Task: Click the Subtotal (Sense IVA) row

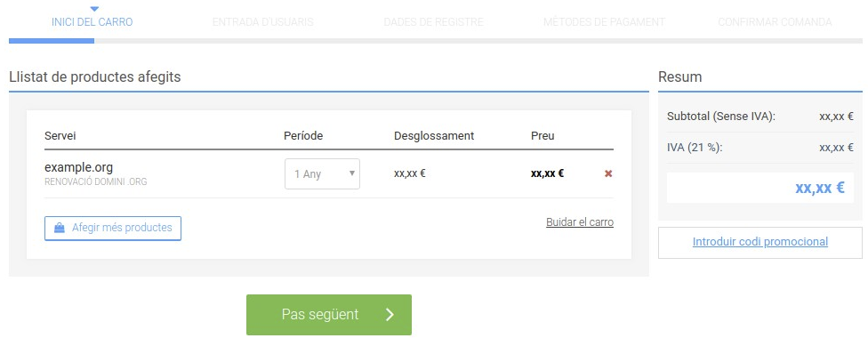Action: click(760, 117)
